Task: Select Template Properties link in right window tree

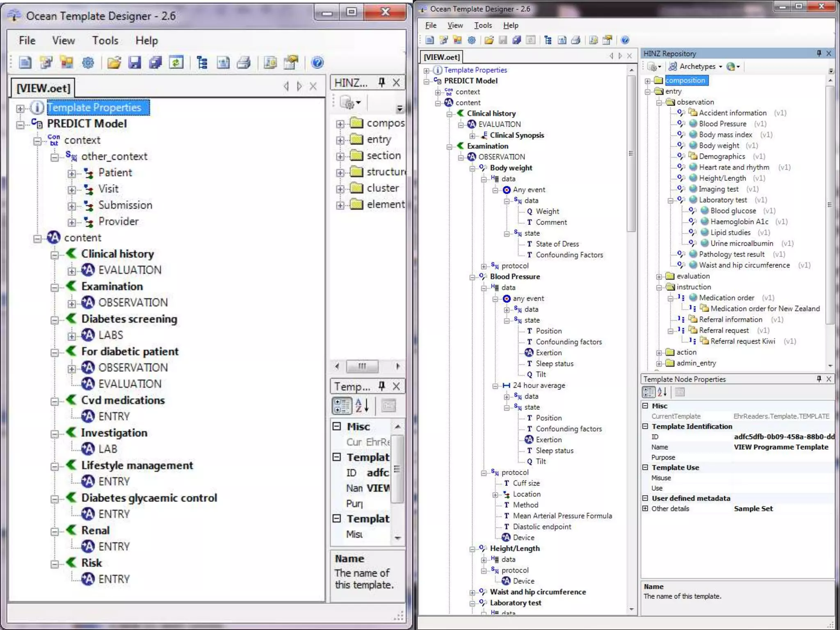Action: [475, 70]
